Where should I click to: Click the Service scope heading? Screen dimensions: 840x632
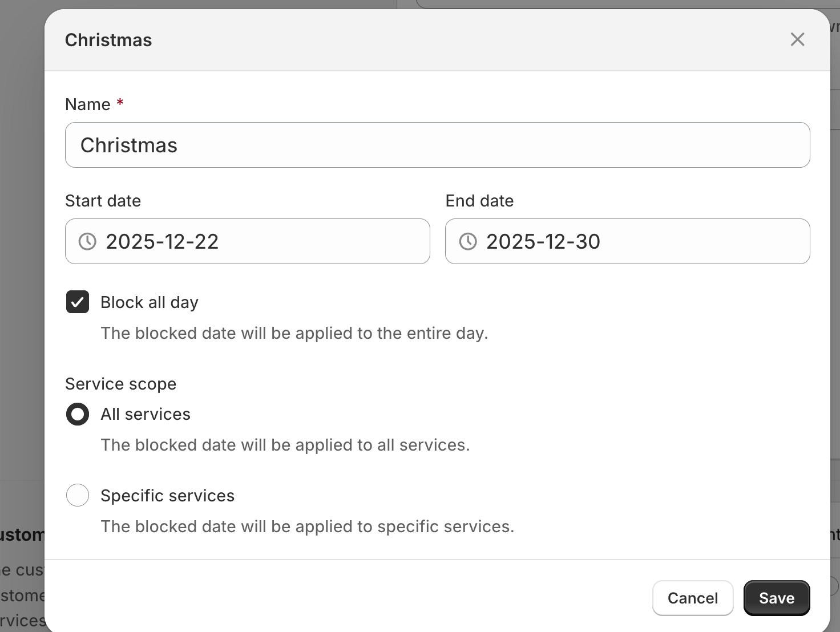coord(120,384)
